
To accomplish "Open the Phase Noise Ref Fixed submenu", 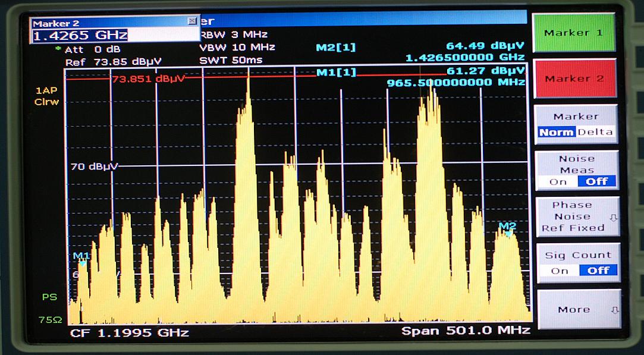I will pyautogui.click(x=576, y=216).
